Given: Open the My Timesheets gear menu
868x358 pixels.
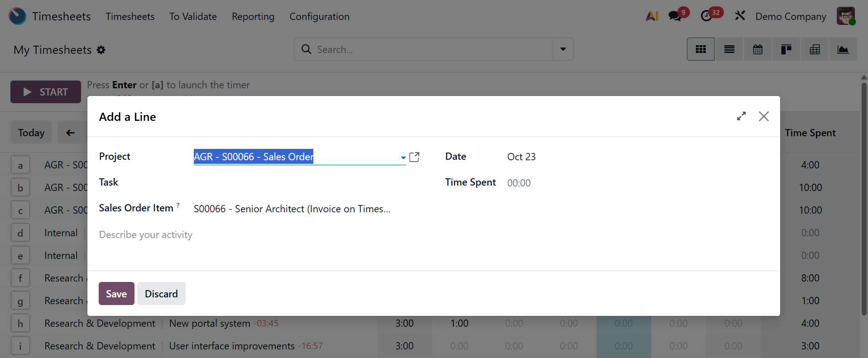Looking at the screenshot, I should click(101, 50).
